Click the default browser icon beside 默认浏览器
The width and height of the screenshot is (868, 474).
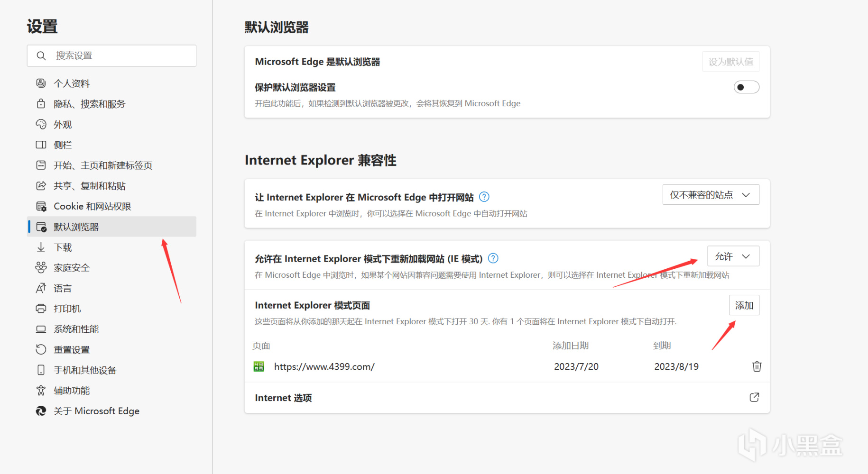[x=41, y=227]
